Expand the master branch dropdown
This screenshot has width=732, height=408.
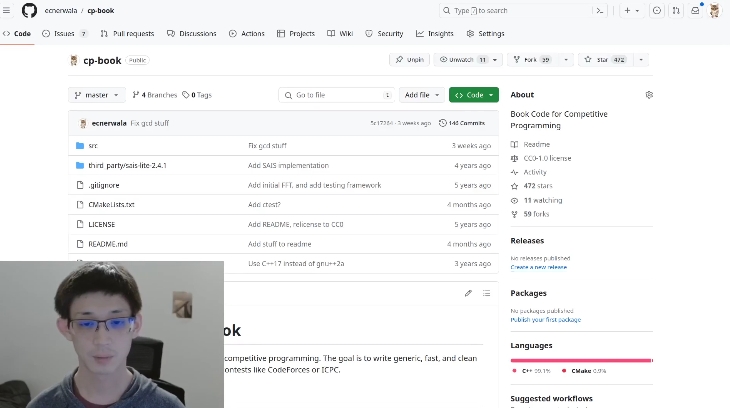tap(96, 95)
